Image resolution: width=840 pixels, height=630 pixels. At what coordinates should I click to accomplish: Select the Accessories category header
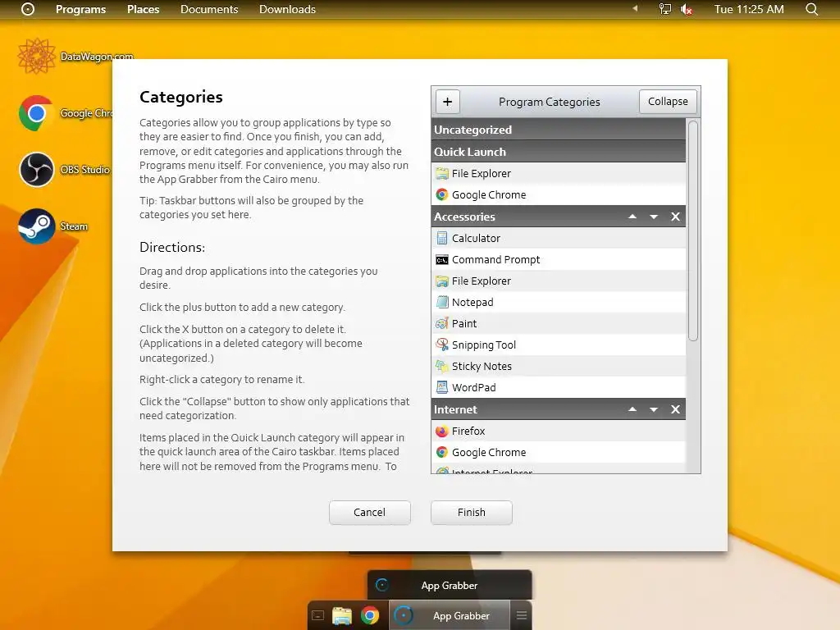point(558,217)
